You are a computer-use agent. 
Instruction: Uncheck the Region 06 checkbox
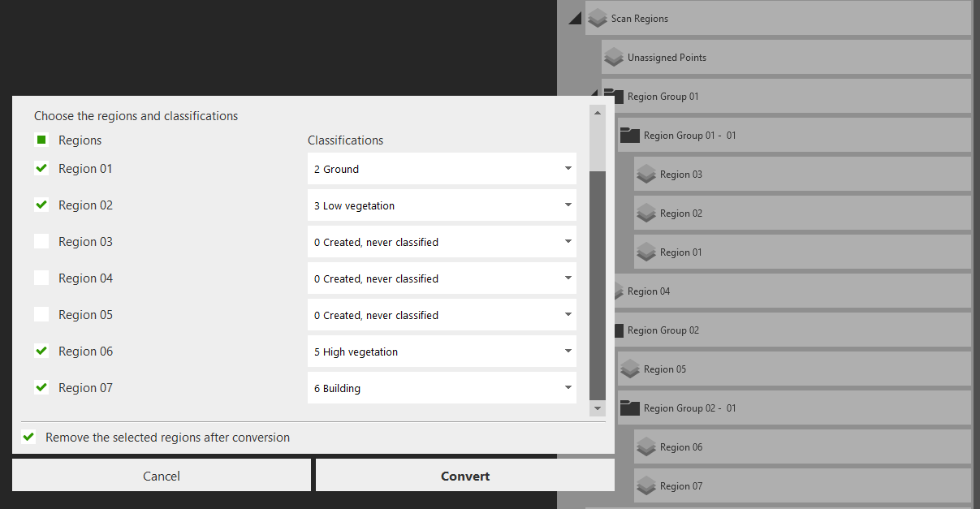(41, 351)
